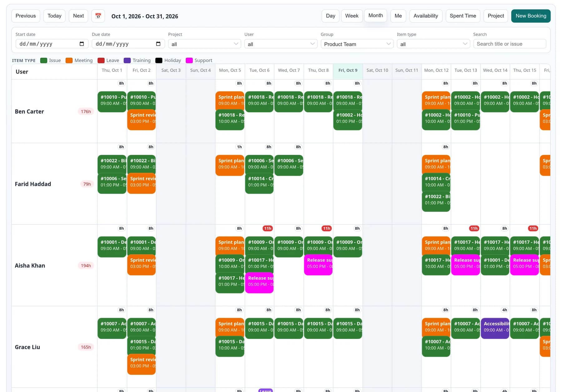
Task: Click the Due date input field
Action: click(x=128, y=44)
